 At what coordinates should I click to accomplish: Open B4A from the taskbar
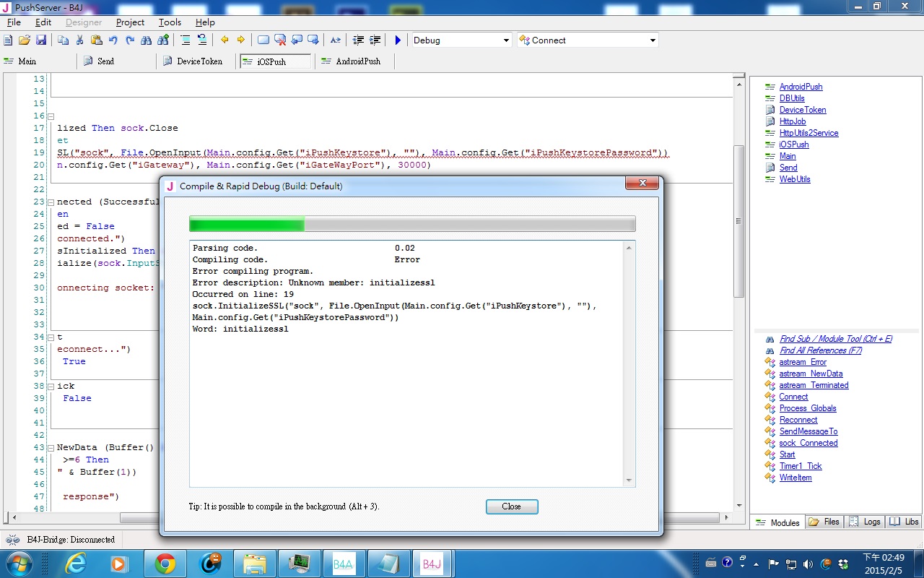pos(344,563)
